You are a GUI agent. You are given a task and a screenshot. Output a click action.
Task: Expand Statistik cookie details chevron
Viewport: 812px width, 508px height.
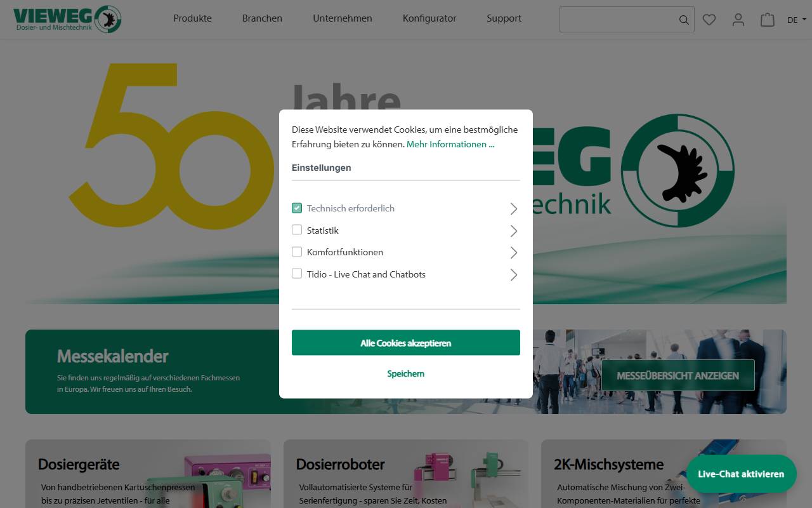(x=514, y=231)
